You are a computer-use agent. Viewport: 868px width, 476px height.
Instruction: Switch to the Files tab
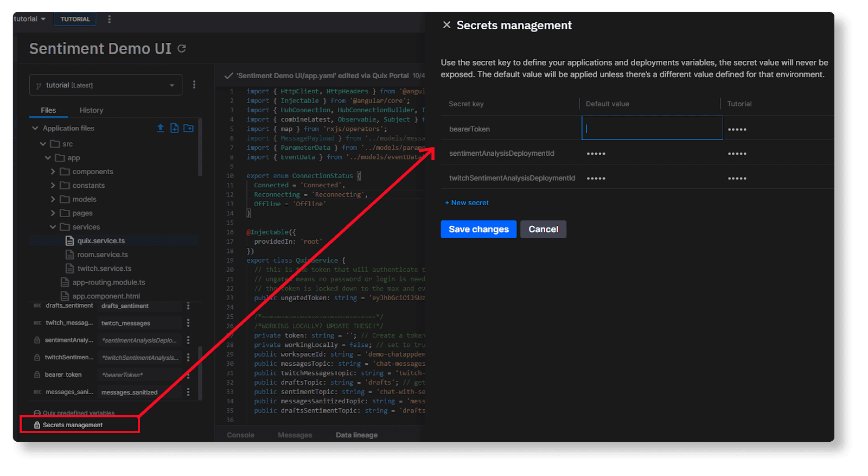coord(48,110)
